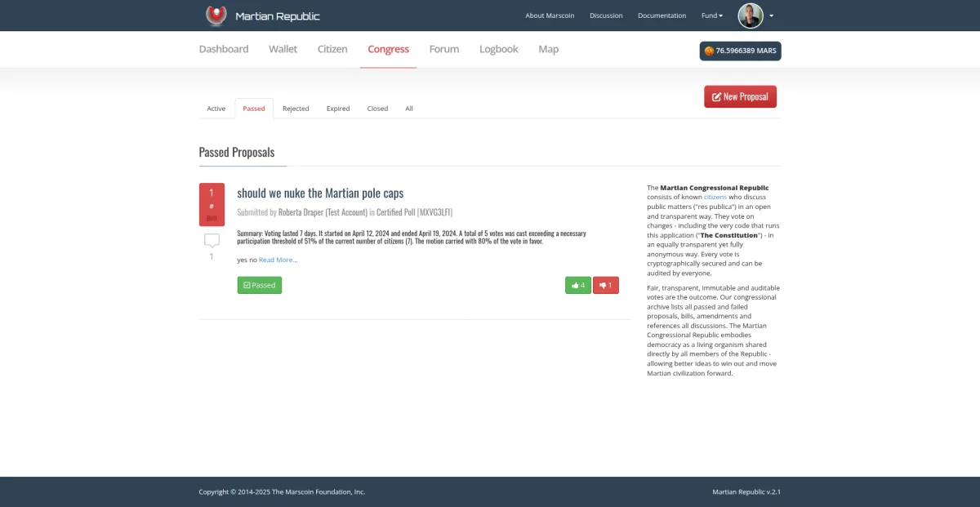Show the Closed proposals tab
980x507 pixels.
click(377, 109)
